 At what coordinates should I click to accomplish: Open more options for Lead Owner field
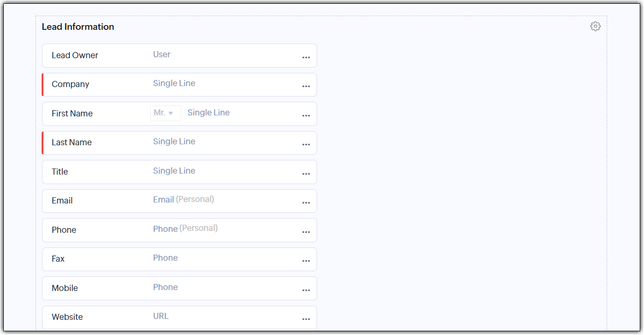(x=306, y=57)
